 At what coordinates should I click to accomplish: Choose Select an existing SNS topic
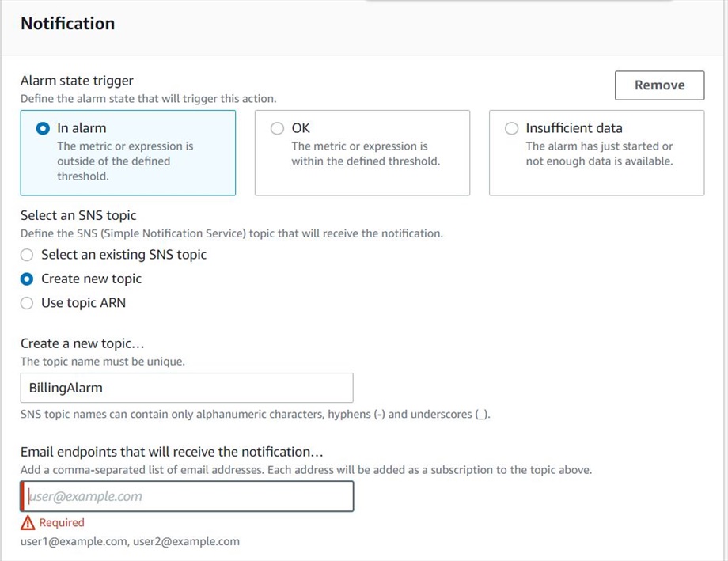coord(27,255)
